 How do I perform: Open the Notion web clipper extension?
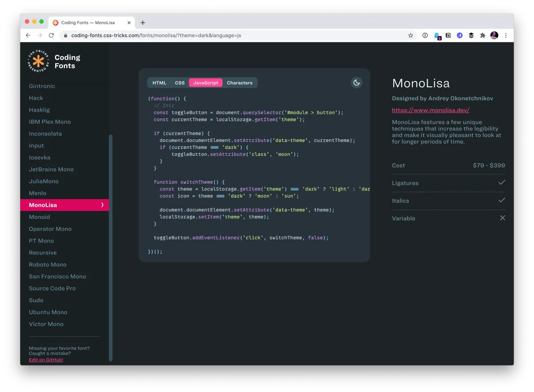pos(448,36)
